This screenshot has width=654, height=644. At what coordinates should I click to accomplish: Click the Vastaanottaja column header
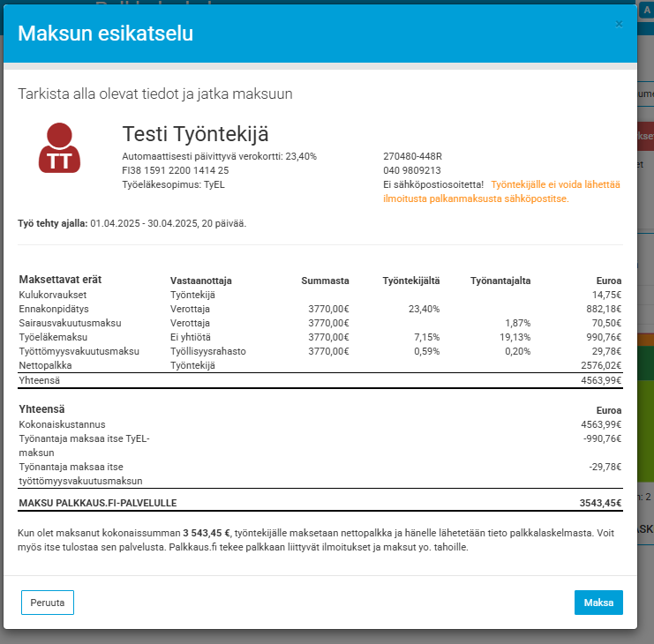[x=200, y=281]
